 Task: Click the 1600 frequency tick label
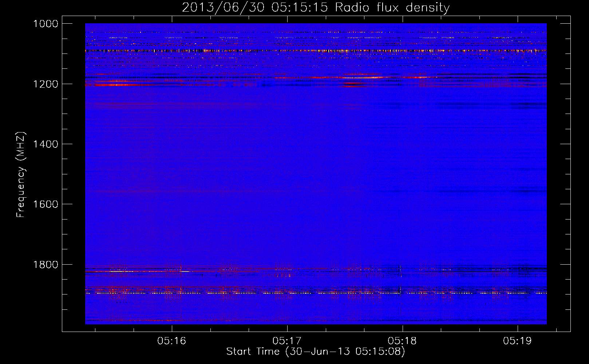point(46,204)
